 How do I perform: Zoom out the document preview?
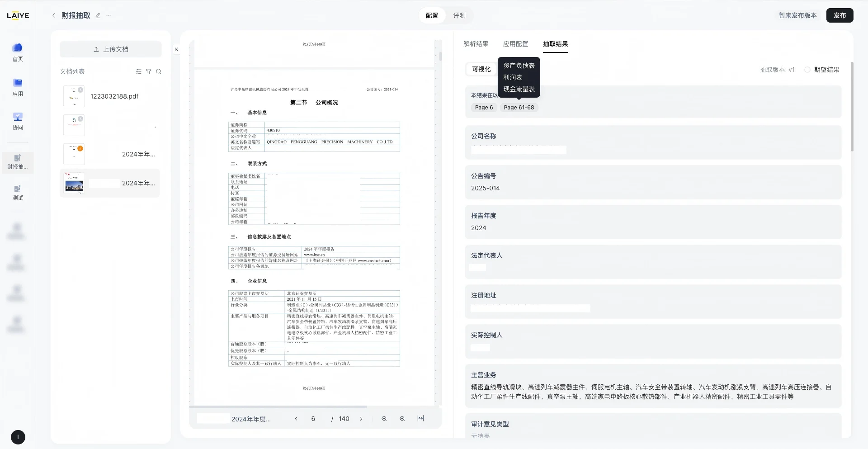click(384, 419)
